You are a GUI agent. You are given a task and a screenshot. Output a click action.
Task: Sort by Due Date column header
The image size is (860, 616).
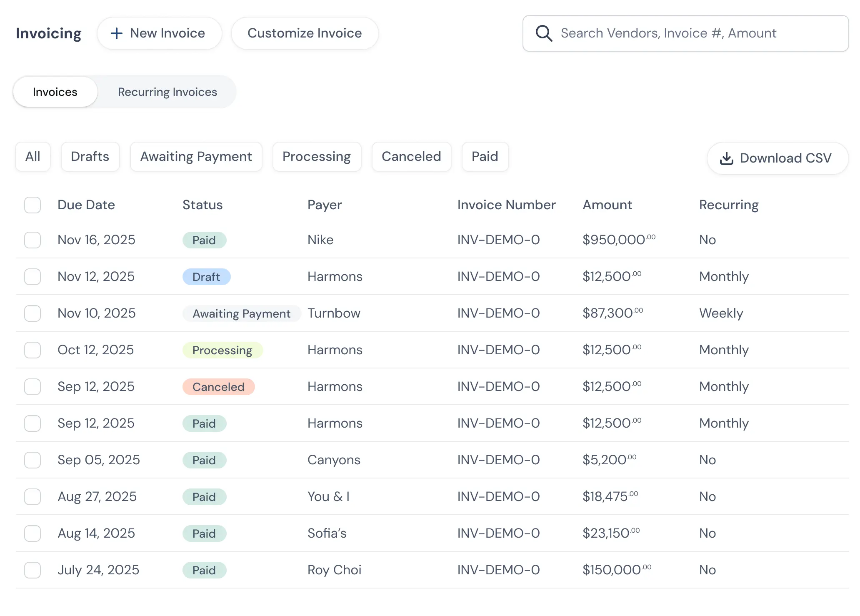pos(86,205)
